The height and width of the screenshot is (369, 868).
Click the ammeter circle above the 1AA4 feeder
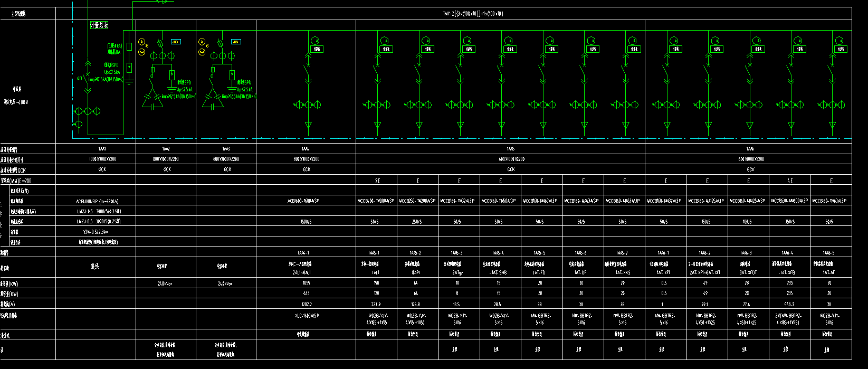pos(315,40)
